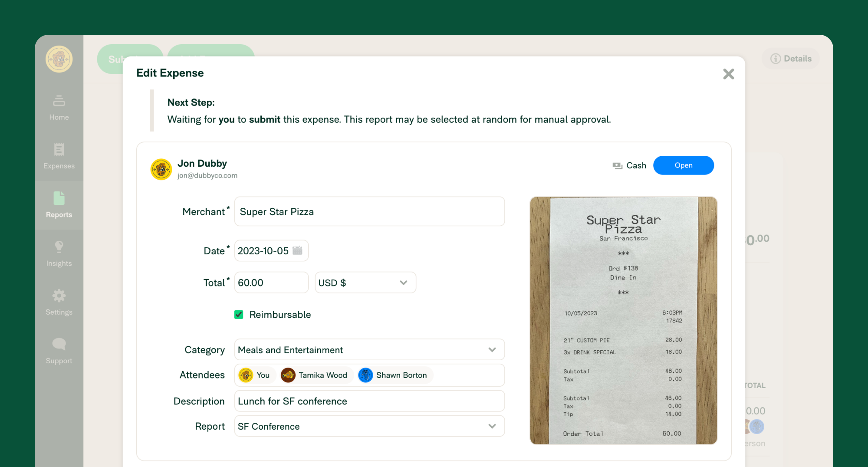Edit the Description Lunch for SF conference
This screenshot has width=868, height=467.
click(369, 401)
